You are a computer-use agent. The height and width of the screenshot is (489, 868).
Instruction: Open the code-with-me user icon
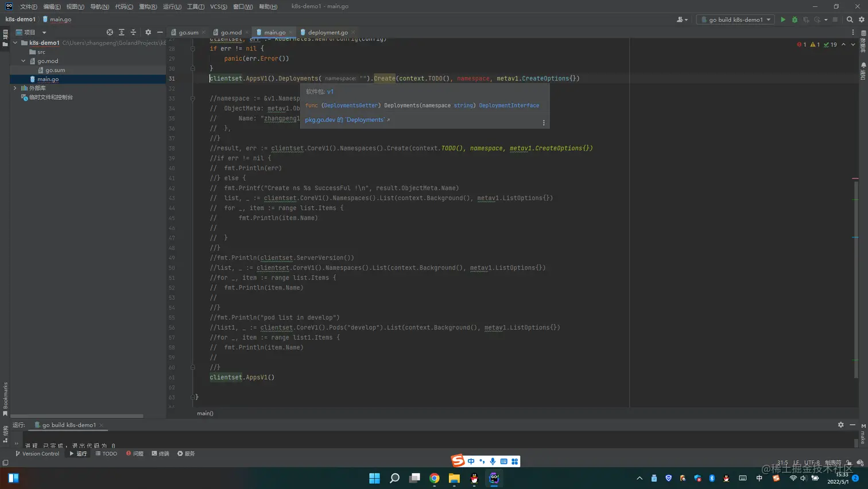[682, 20]
